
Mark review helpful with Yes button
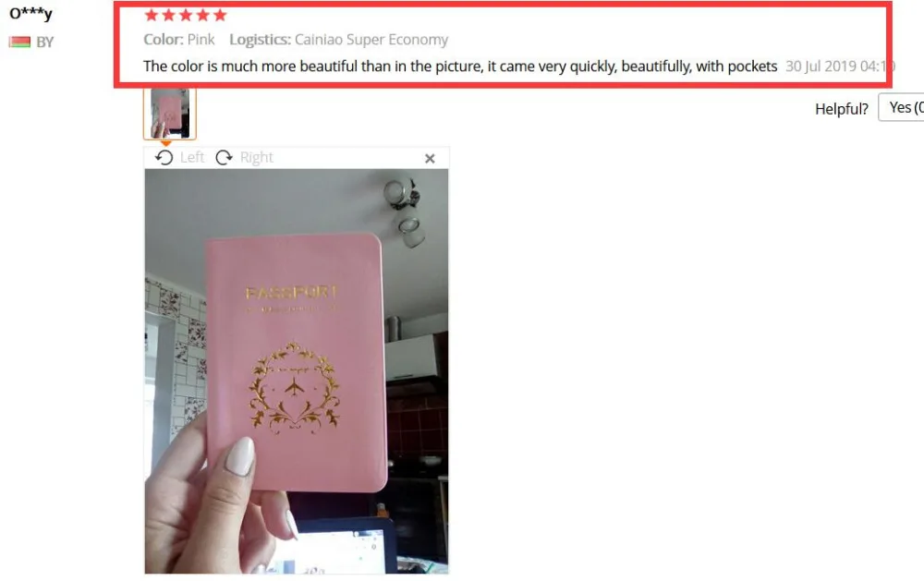tap(901, 107)
